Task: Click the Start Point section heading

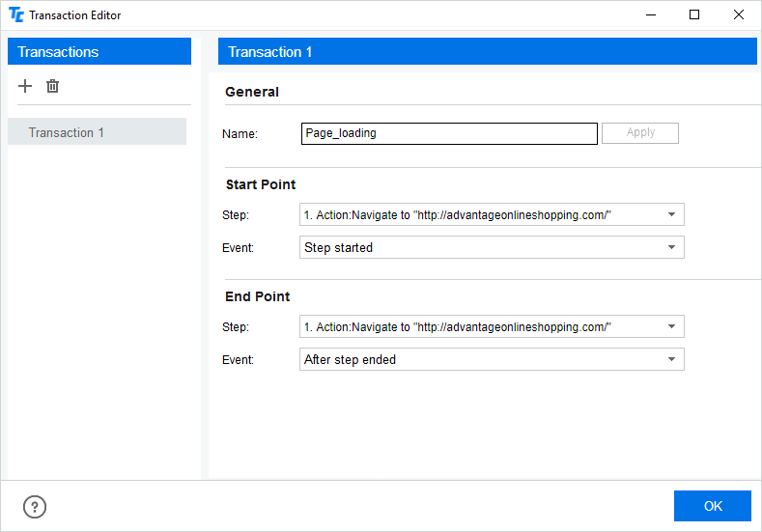Action: tap(261, 184)
